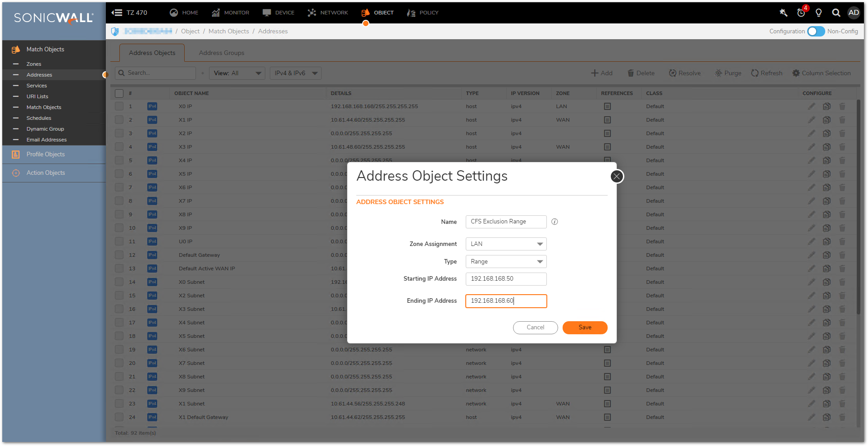
Task: Check the Default Gateway row checkbox
Action: tap(119, 255)
